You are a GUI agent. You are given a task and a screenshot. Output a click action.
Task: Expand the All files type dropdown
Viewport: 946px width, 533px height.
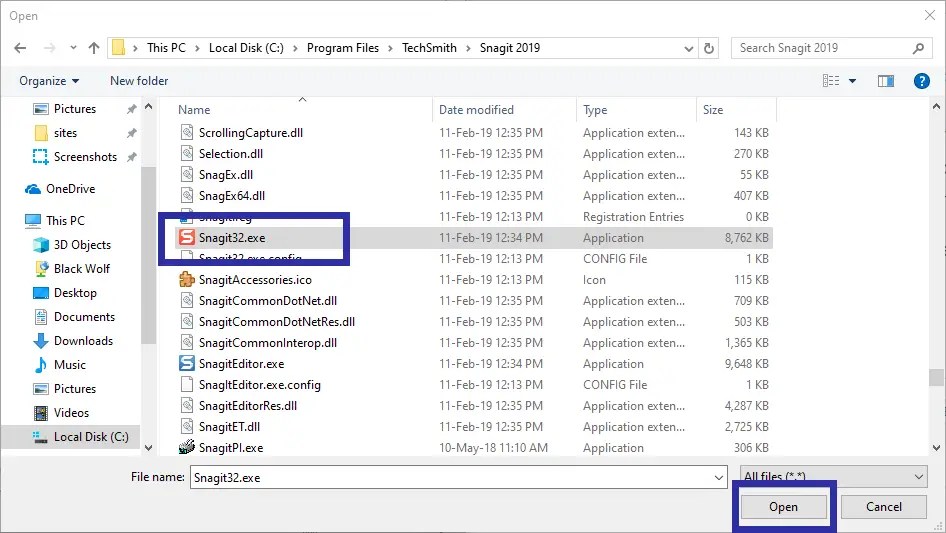point(833,478)
